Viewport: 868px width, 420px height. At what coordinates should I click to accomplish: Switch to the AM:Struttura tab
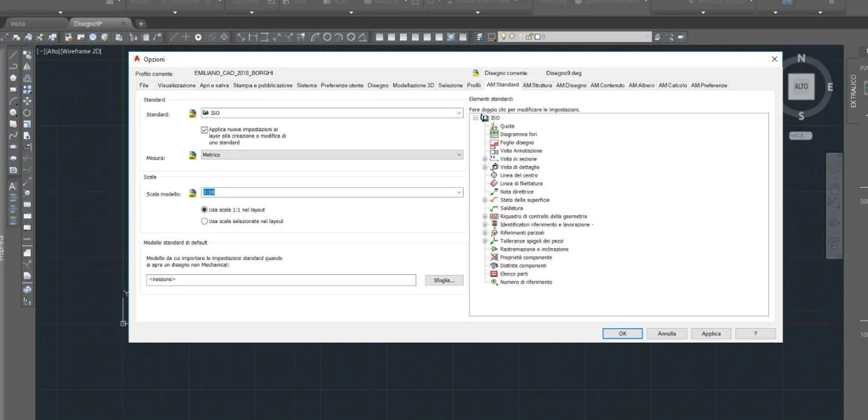pyautogui.click(x=537, y=85)
